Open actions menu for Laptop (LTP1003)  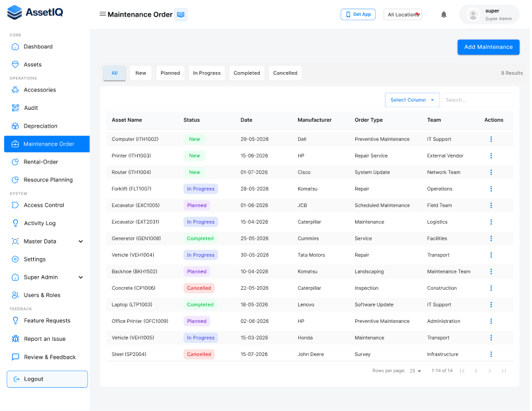pos(491,304)
